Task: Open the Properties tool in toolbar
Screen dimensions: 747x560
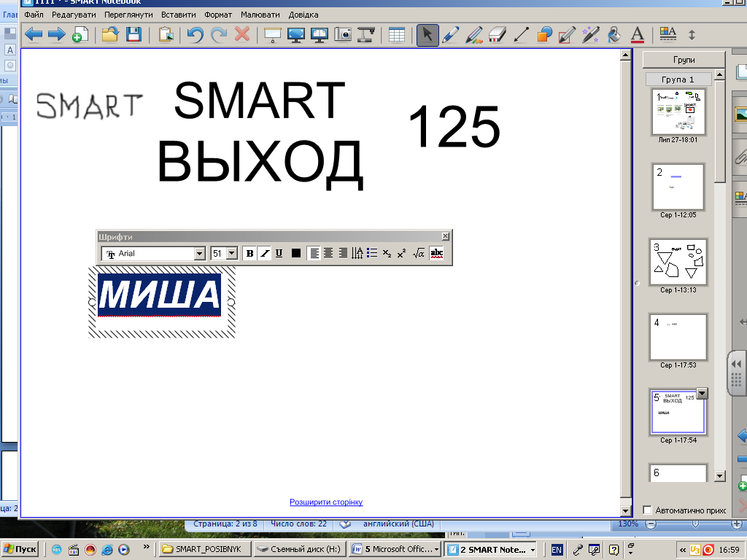Action: [x=668, y=34]
